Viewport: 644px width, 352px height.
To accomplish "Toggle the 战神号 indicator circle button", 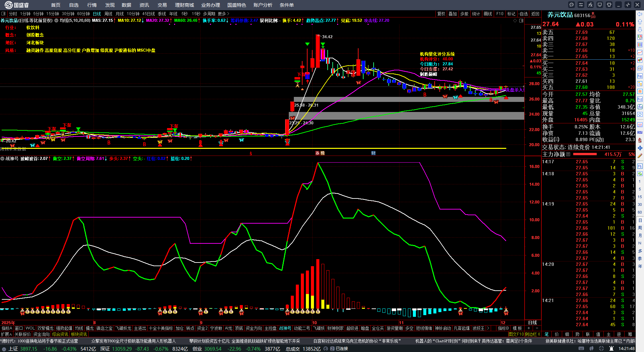I will click(x=2, y=159).
